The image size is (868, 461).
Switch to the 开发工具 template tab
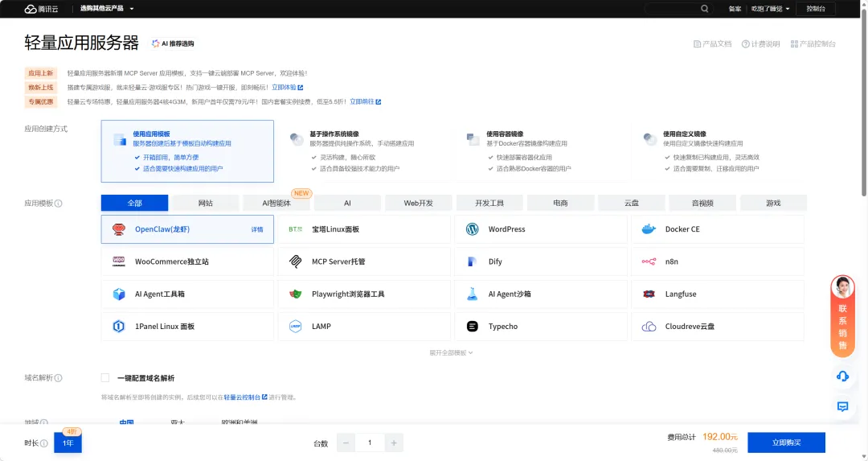tap(489, 203)
